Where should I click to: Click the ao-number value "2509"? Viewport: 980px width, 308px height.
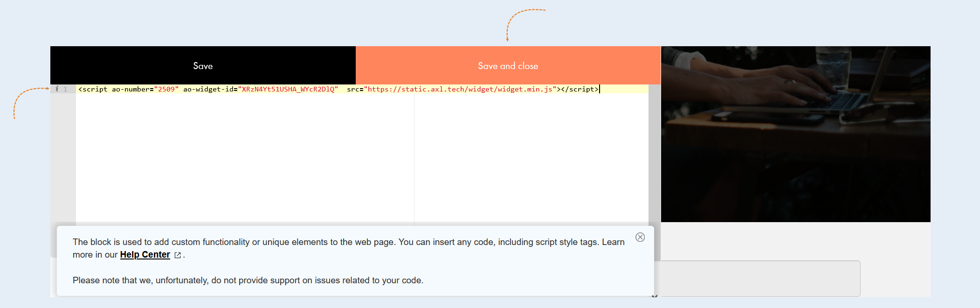166,89
